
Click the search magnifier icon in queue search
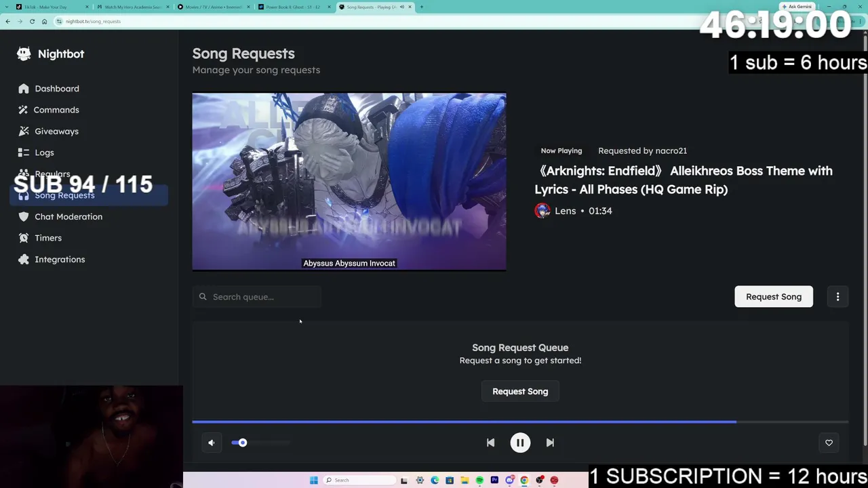pos(203,297)
